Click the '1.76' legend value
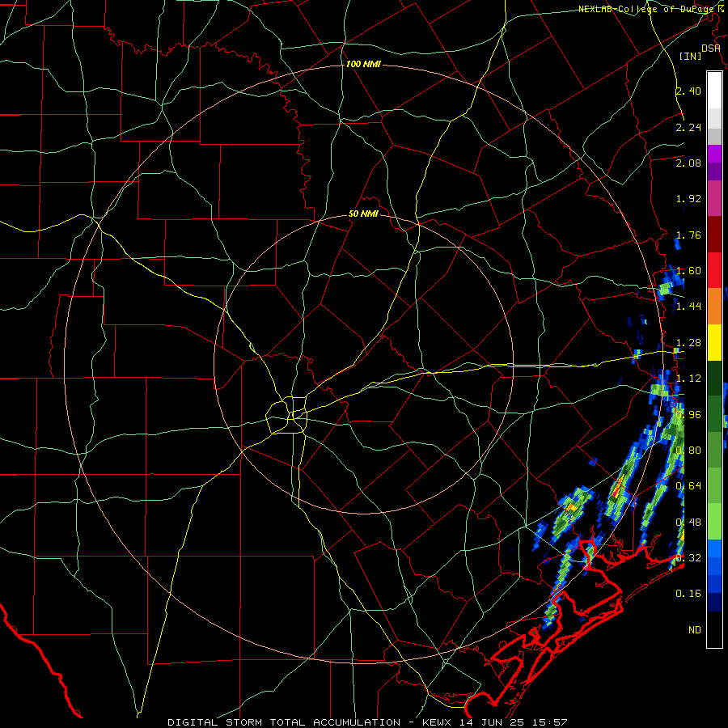728x728 pixels. 688,235
